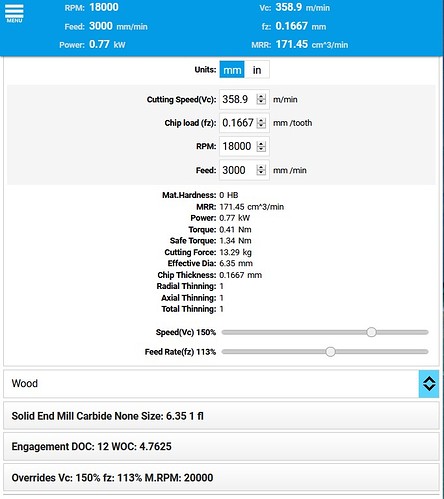444x499 pixels.
Task: Click the RPM input field showing 18000
Action: [x=244, y=146]
